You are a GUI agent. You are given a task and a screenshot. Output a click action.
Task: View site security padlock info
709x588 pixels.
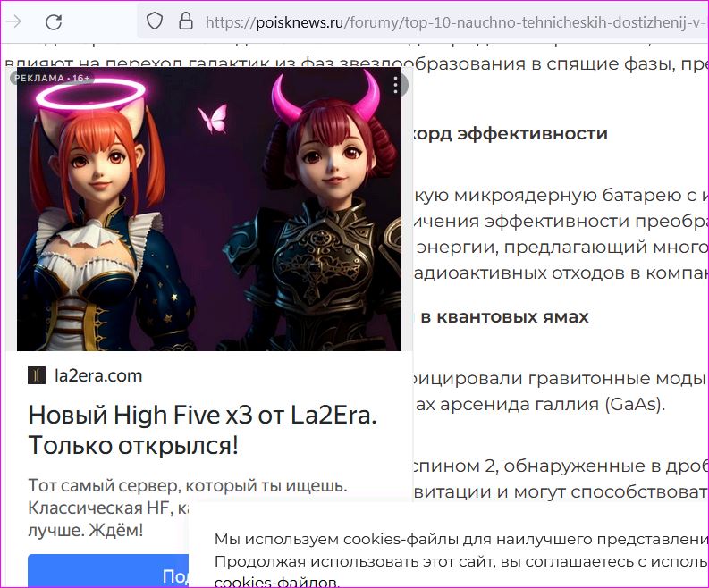pyautogui.click(x=186, y=21)
